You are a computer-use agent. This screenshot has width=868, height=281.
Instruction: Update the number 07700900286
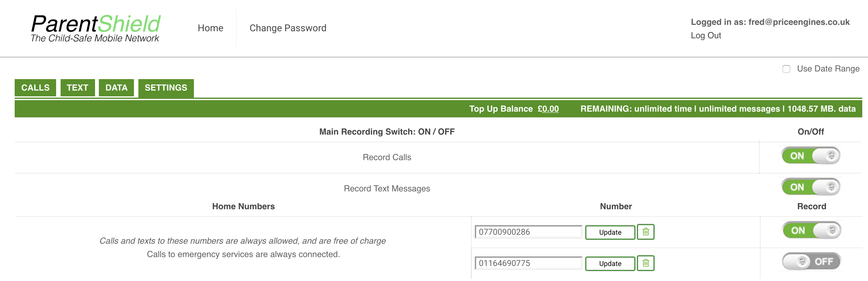[x=610, y=232]
